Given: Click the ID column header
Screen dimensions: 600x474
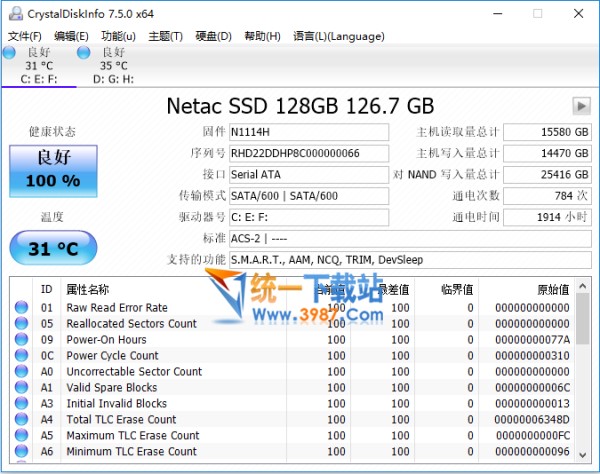Looking at the screenshot, I should pos(46,289).
